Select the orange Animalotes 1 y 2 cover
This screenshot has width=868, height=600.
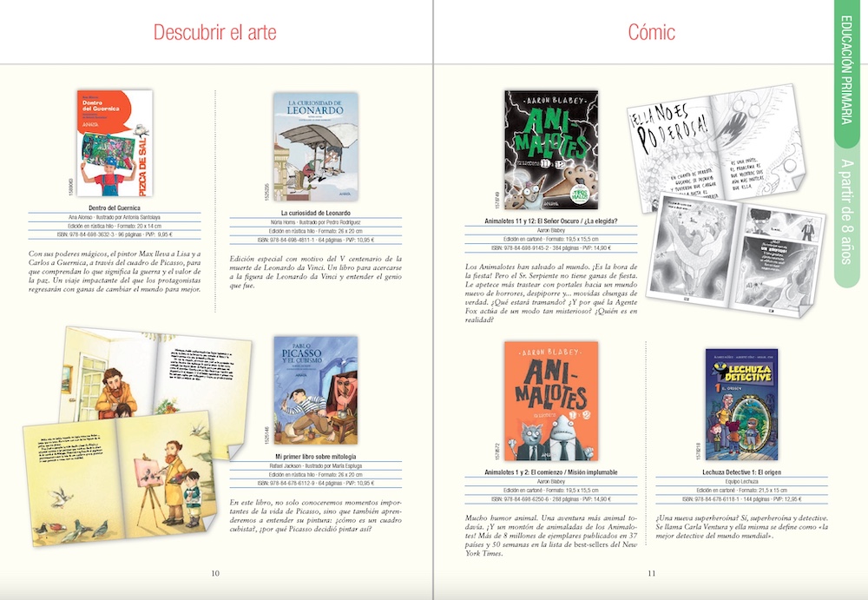click(551, 400)
